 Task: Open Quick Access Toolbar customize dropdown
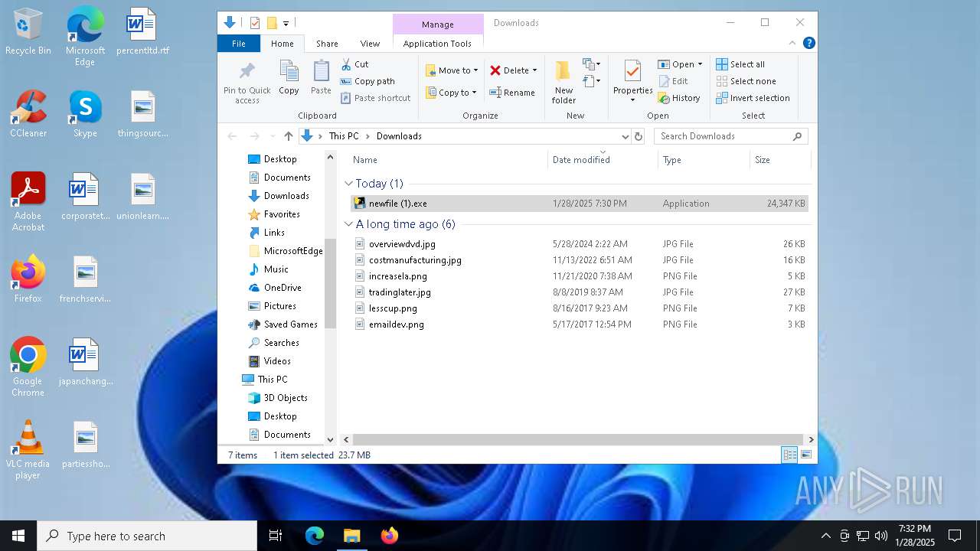(286, 24)
